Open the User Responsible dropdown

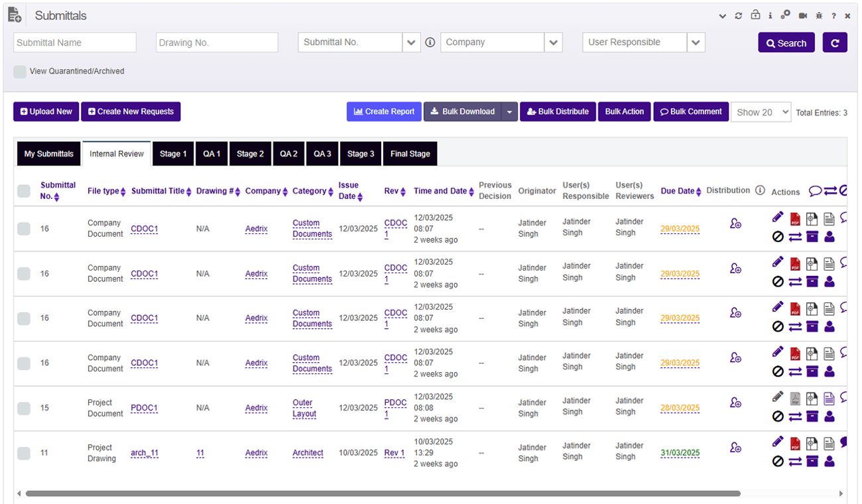[696, 42]
